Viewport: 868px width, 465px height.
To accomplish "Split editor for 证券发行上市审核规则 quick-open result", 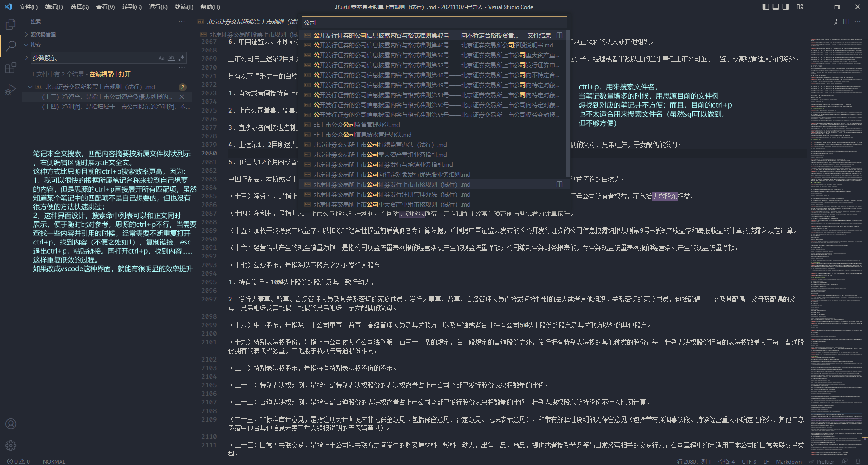I will (559, 184).
